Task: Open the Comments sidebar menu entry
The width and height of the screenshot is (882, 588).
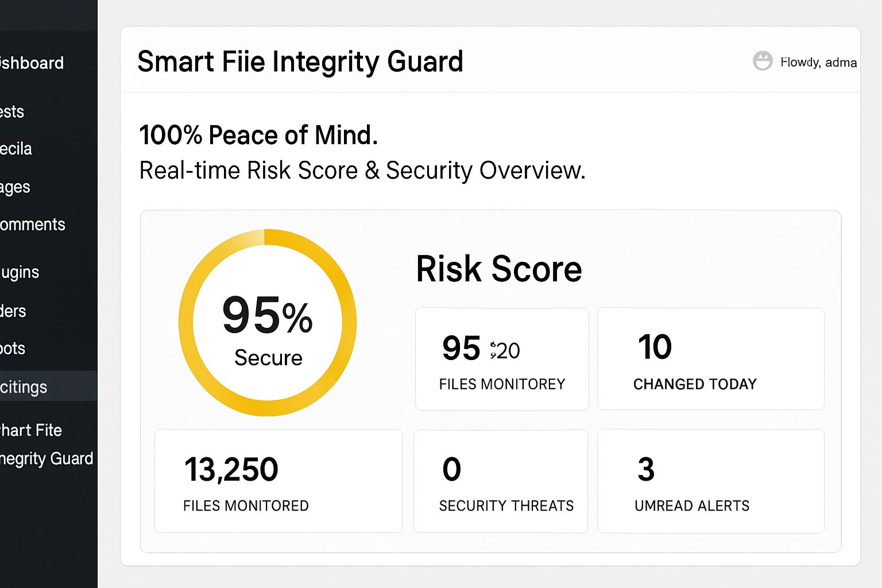Action: (x=33, y=225)
